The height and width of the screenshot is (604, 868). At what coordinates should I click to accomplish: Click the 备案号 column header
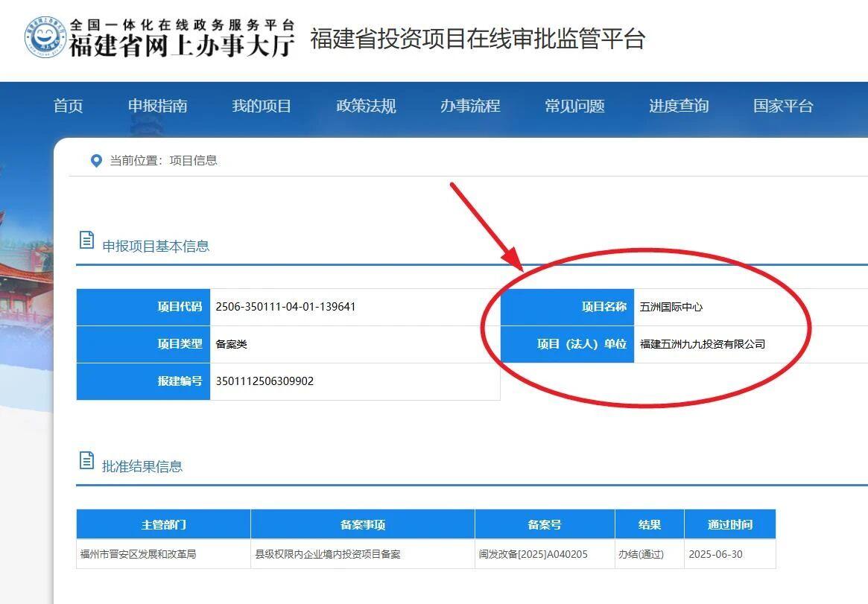(545, 524)
